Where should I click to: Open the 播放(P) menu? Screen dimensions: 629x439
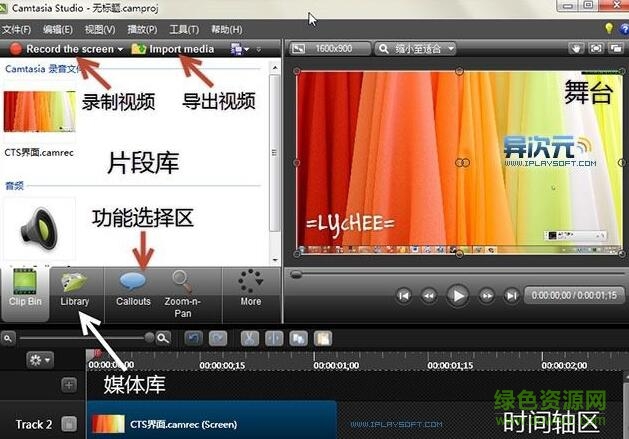point(142,29)
